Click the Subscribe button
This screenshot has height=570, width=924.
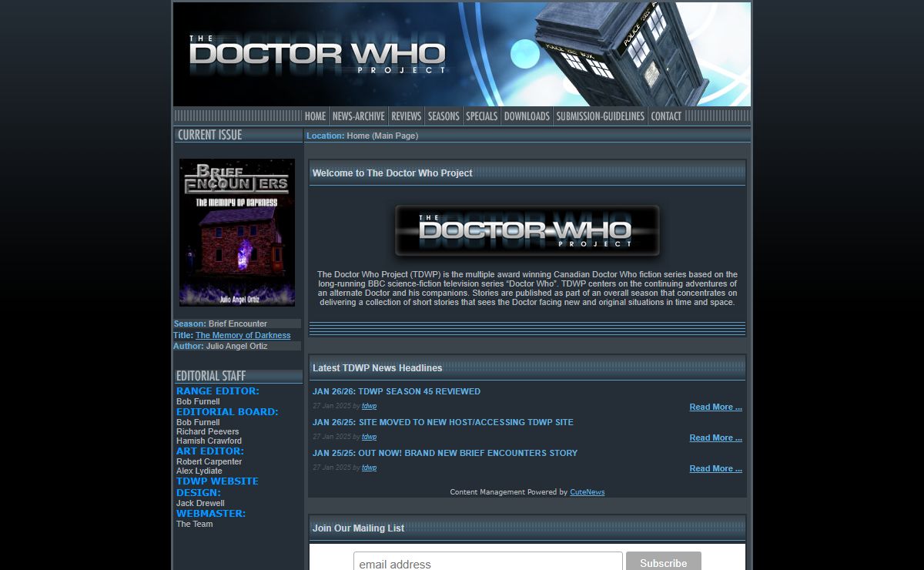tap(664, 563)
